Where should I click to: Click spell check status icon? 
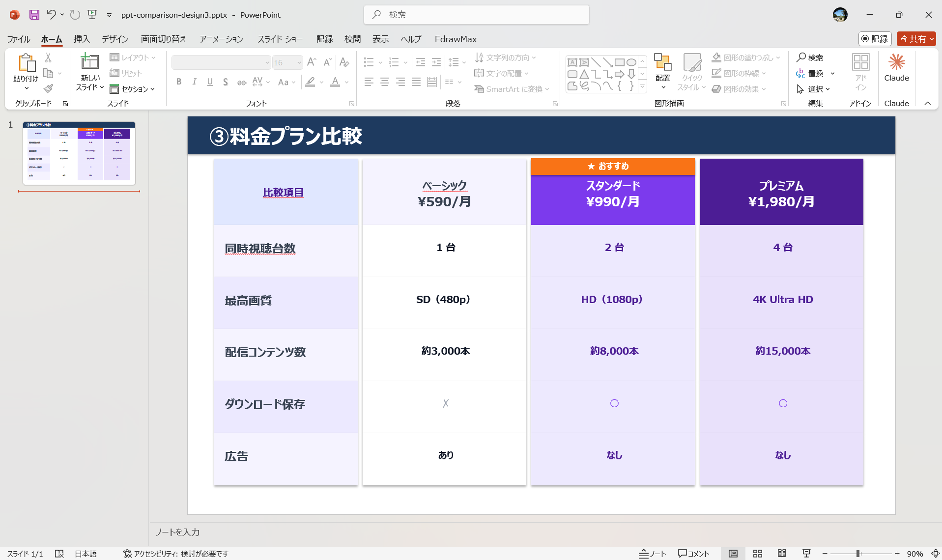point(59,554)
